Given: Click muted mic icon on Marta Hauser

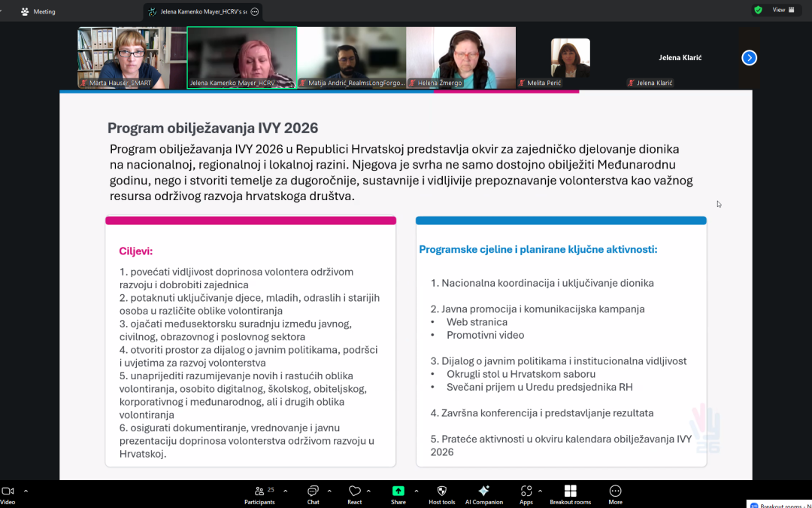Looking at the screenshot, I should [84, 83].
